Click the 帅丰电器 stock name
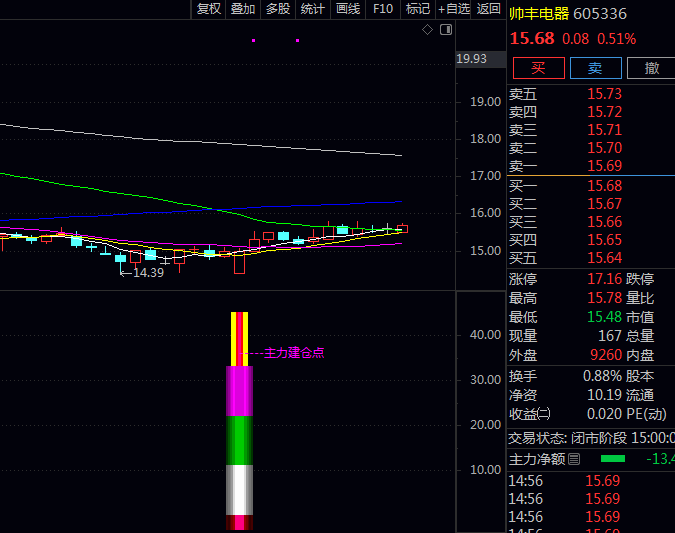 539,14
